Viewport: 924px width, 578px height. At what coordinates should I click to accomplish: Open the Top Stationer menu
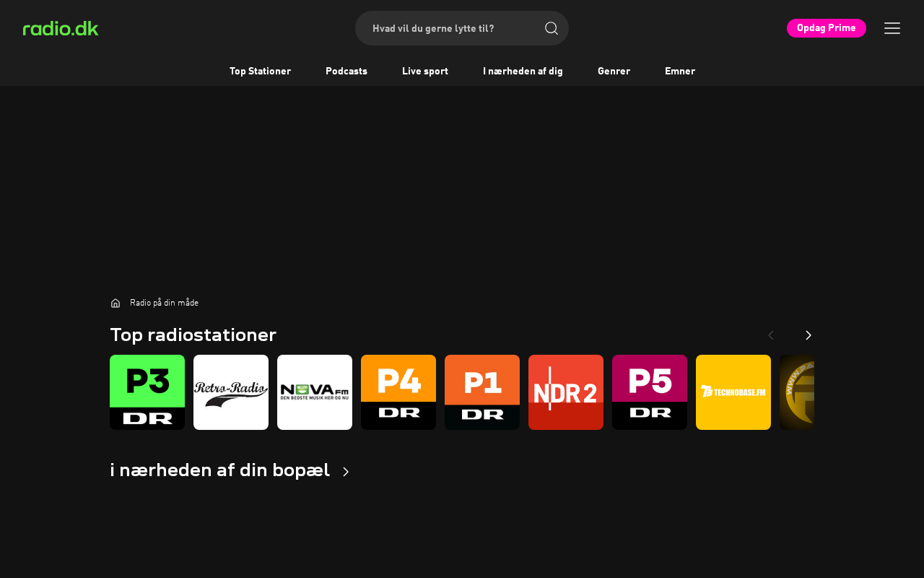tap(260, 71)
